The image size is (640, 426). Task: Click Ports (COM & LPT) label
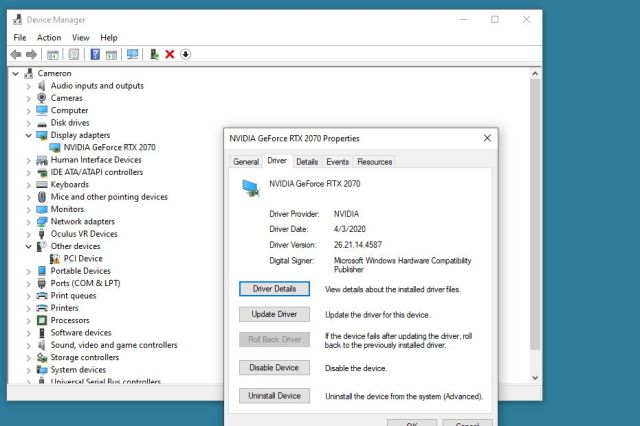tap(85, 283)
